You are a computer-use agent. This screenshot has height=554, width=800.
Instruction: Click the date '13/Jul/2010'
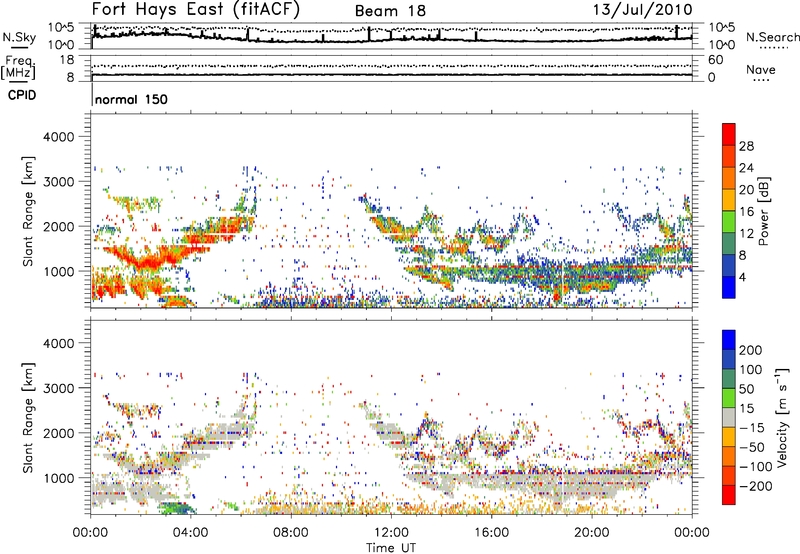coord(642,10)
